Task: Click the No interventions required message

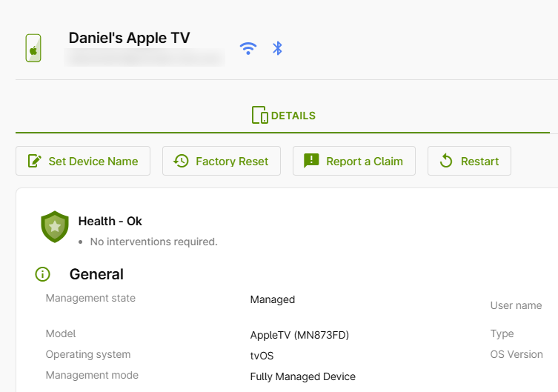Action: click(153, 242)
